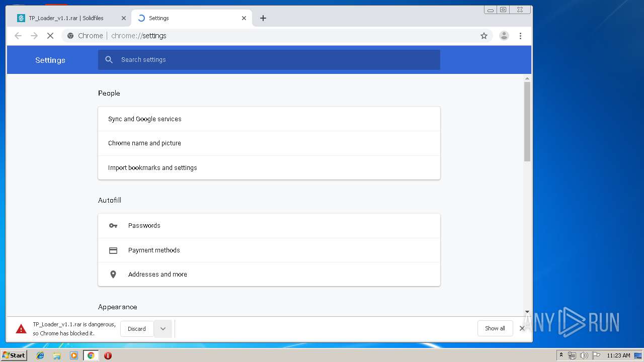Open the Windows Start menu
Image resolution: width=644 pixels, height=362 pixels.
(x=14, y=355)
